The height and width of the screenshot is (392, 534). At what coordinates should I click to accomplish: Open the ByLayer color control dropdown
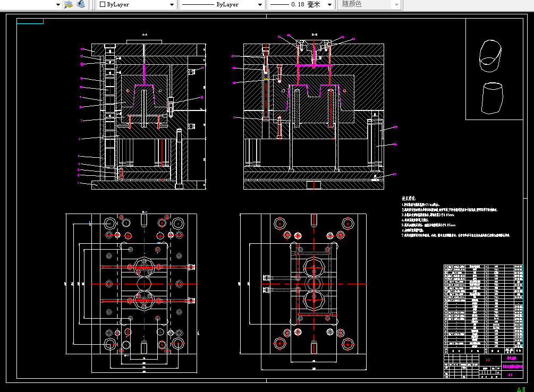[x=137, y=4]
